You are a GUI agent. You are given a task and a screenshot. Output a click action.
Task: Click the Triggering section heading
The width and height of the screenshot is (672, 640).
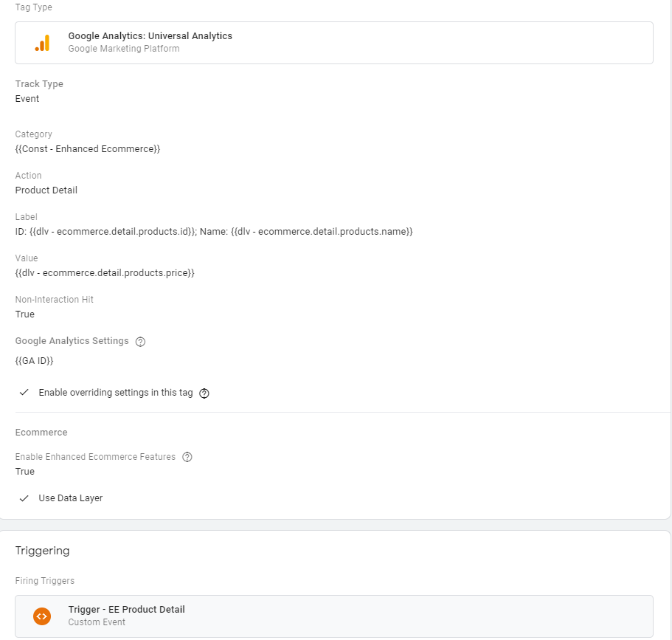42,551
